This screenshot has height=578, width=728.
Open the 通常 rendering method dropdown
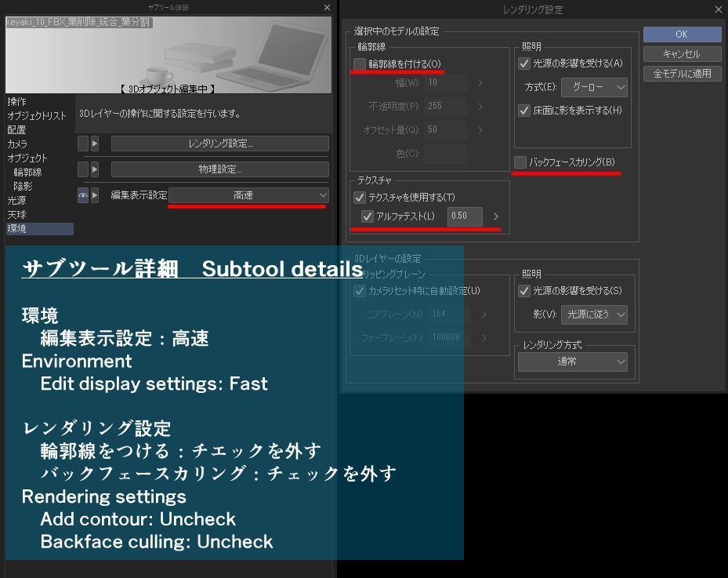click(573, 362)
